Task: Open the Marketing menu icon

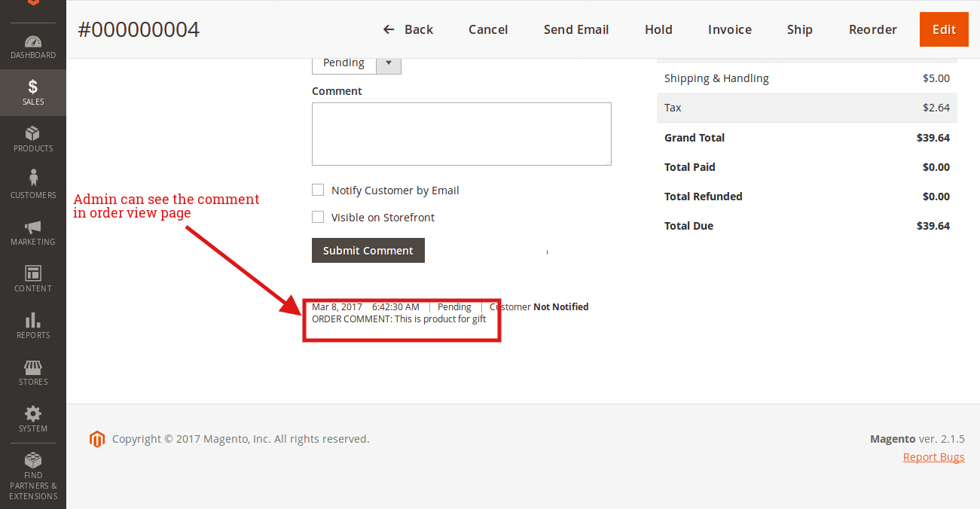Action: (x=32, y=232)
